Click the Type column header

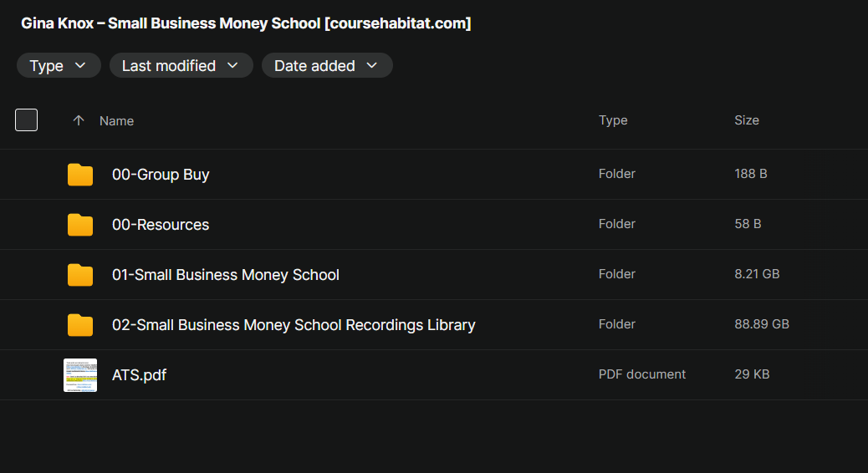click(x=613, y=120)
